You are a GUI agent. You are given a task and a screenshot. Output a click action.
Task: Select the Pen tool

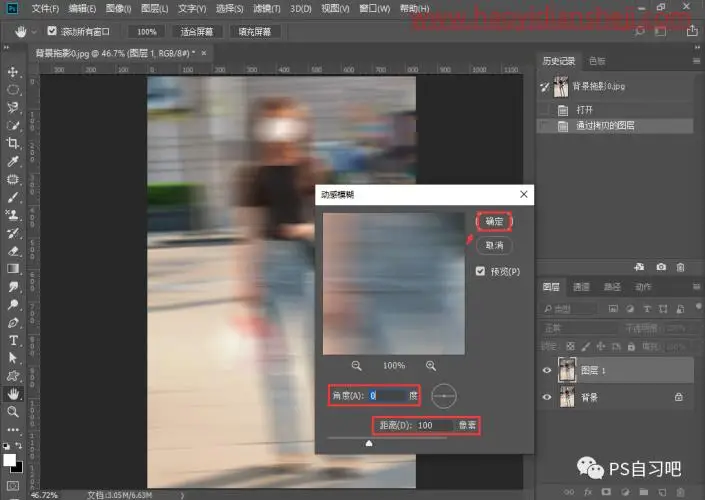pos(13,322)
